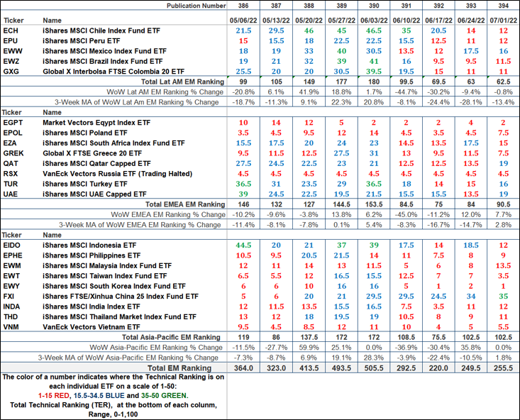This screenshot has height=420, width=520.
Task: Select the Publication Number header label
Action: click(196, 6)
